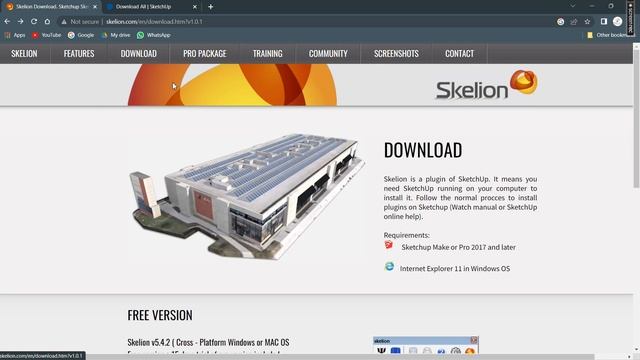Click the Skelion logo
The image size is (640, 360).
point(487,85)
